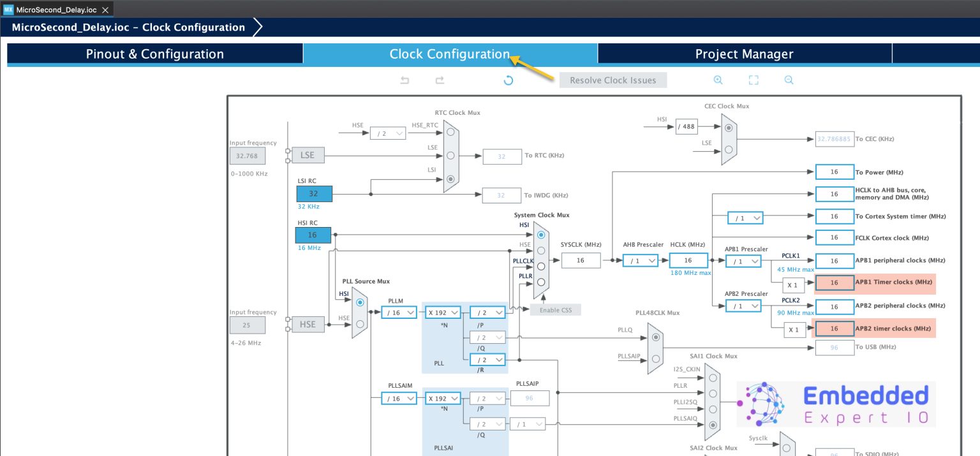This screenshot has width=980, height=456.
Task: Click the blue HSI RC block
Action: click(x=313, y=235)
